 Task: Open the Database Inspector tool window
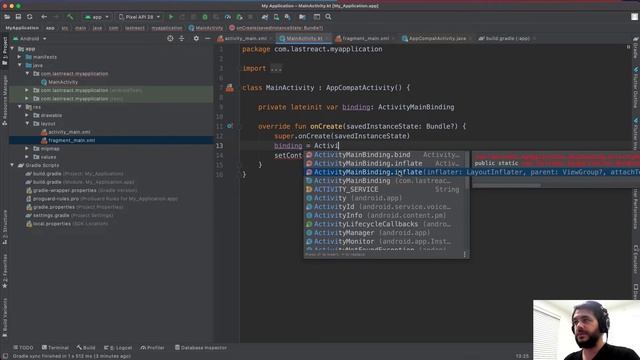pos(201,348)
